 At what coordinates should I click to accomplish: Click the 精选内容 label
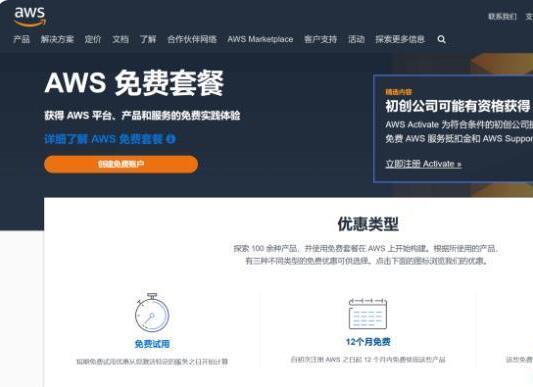click(x=398, y=92)
